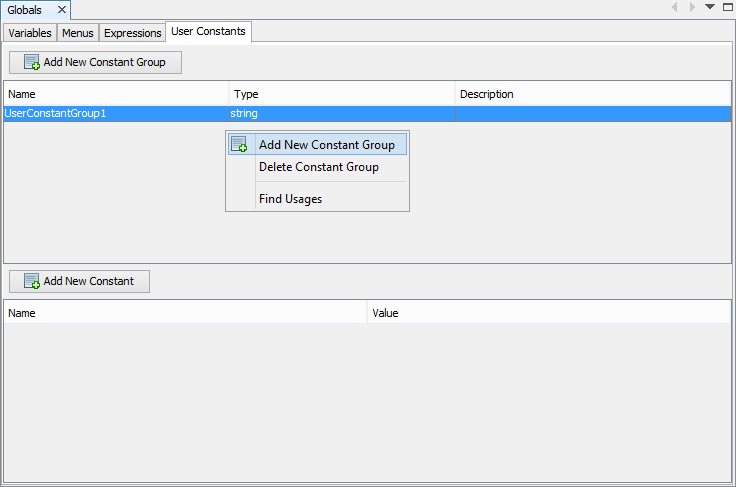The image size is (736, 487).
Task: Select the UserConstantGroup1 row name
Action: tap(56, 114)
